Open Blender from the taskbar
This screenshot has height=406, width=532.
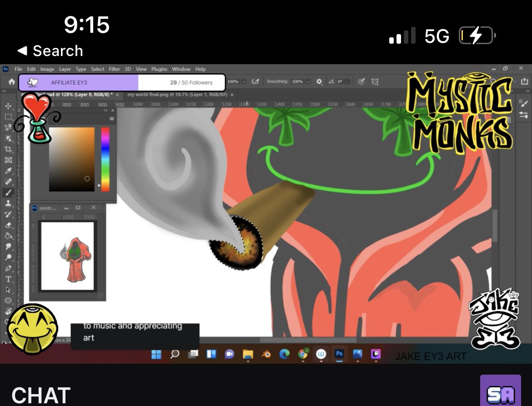pyautogui.click(x=266, y=354)
